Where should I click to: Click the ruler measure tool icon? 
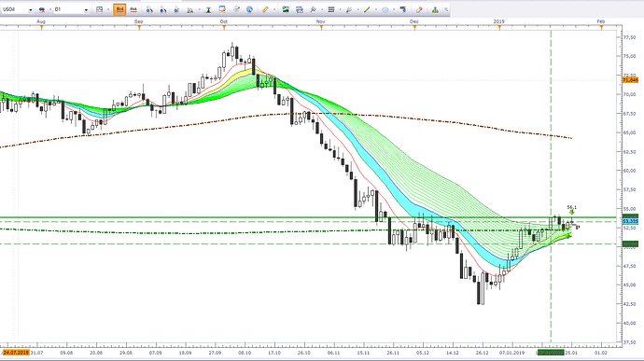click(265, 9)
